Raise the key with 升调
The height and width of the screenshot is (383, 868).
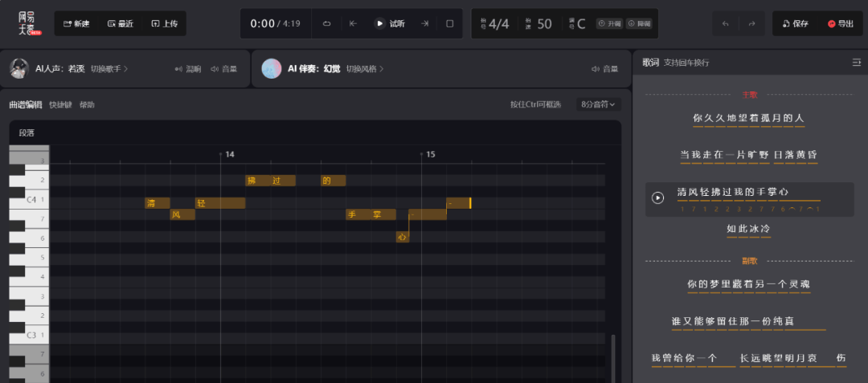609,24
